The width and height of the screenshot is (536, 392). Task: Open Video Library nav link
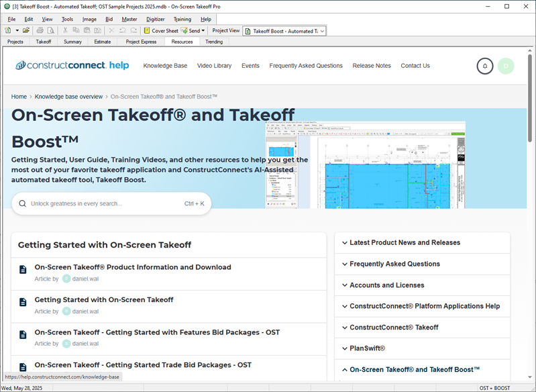point(214,66)
